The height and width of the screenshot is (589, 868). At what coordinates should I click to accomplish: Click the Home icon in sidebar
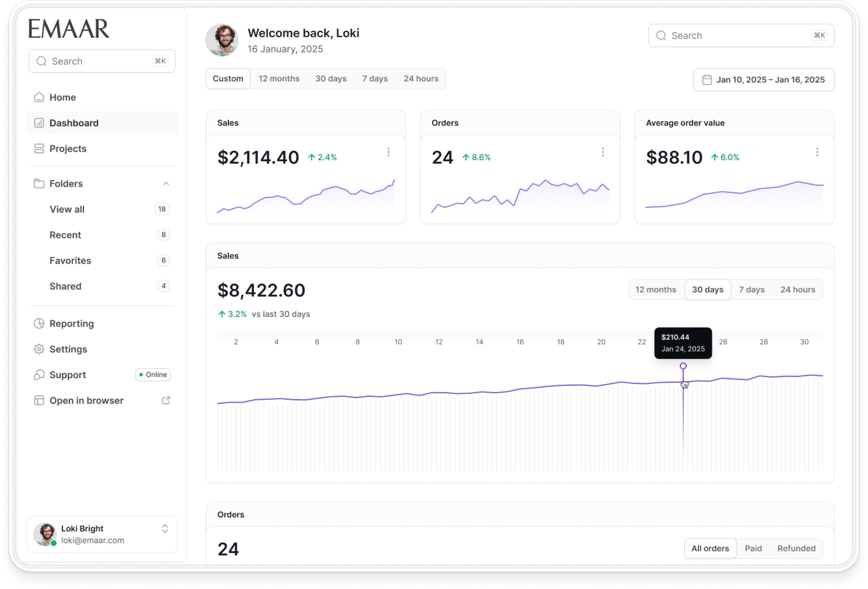tap(39, 97)
